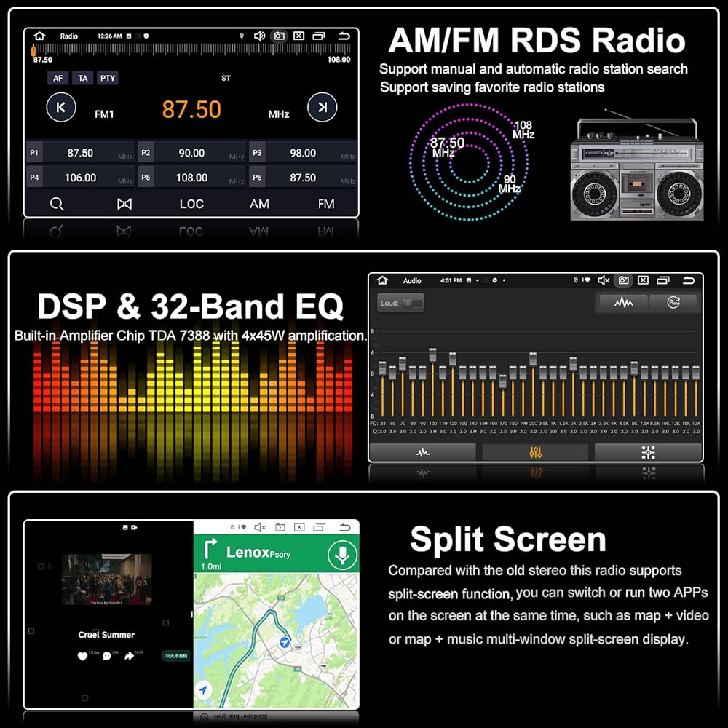Switch the radio to the FM band
Screen dimensions: 728x728
point(326,204)
